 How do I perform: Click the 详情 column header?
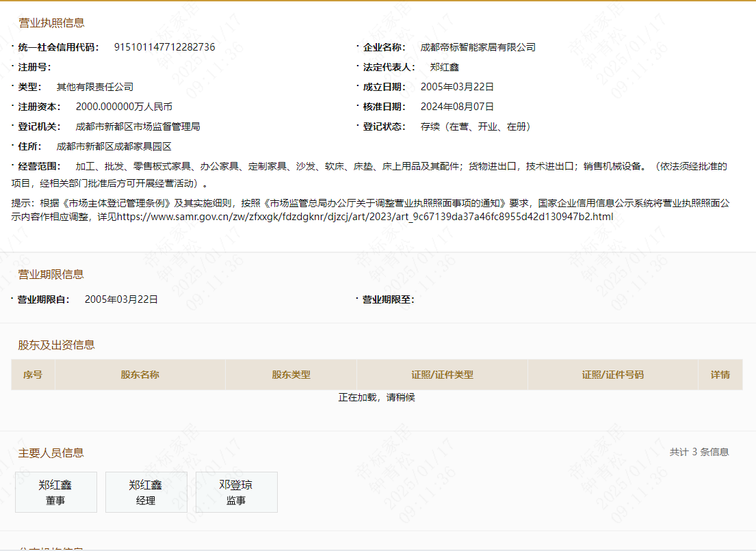point(720,375)
